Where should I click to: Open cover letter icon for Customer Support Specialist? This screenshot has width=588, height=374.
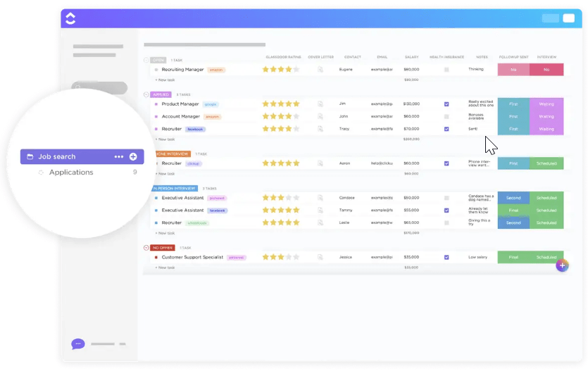point(320,257)
